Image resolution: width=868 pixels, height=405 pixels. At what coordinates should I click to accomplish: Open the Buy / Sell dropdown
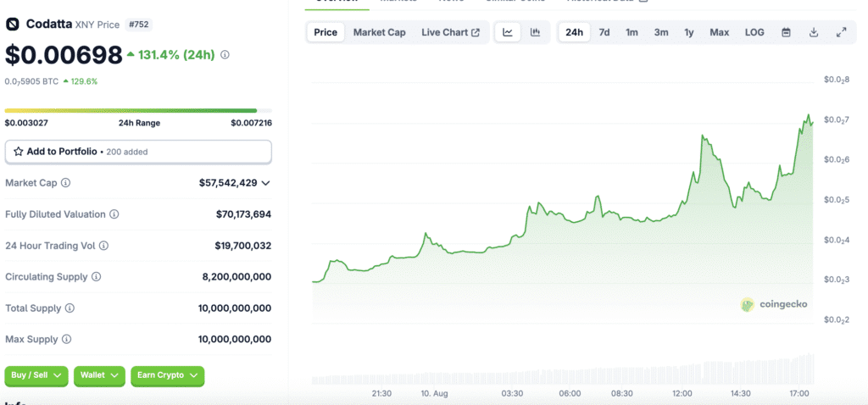tap(36, 375)
